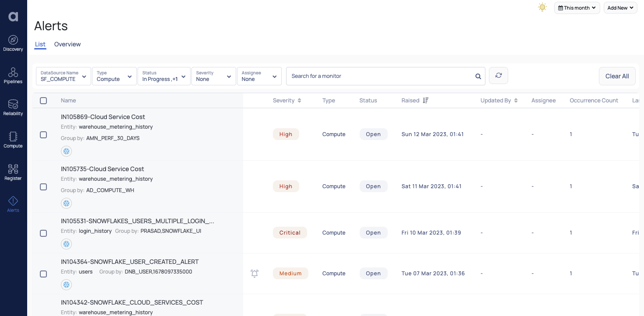Select the Discovery section in the sidebar
This screenshot has width=644, height=316.
[x=13, y=43]
